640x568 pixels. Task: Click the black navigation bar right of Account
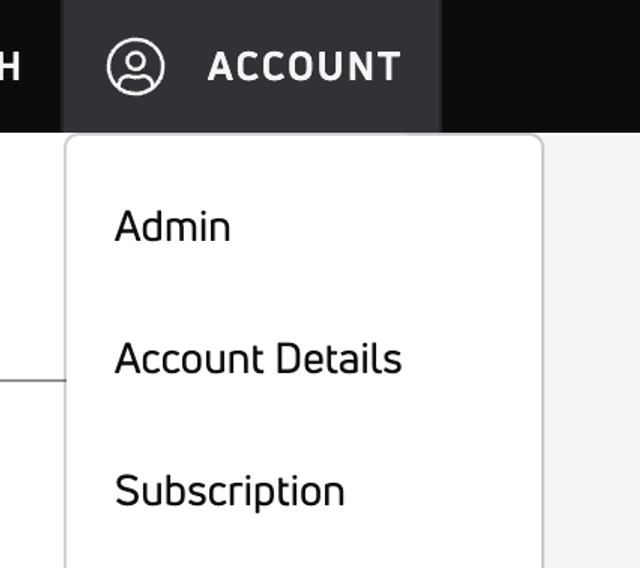[540, 66]
